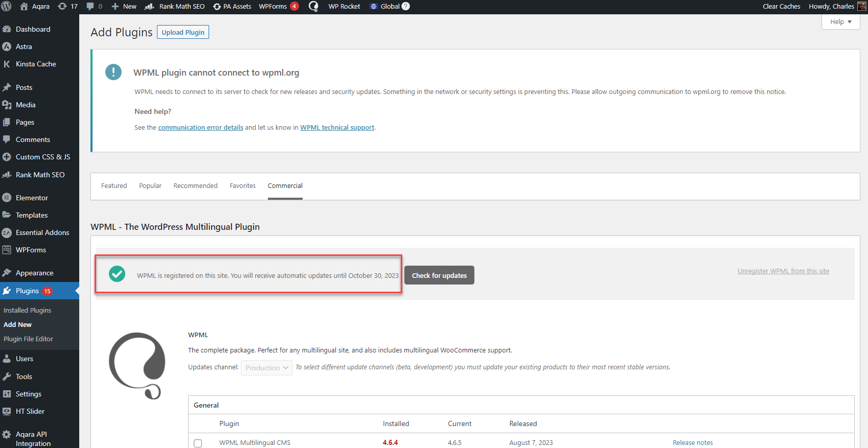Image resolution: width=868 pixels, height=448 pixels.
Task: Click Clear Caches in the admin bar
Action: [x=781, y=6]
